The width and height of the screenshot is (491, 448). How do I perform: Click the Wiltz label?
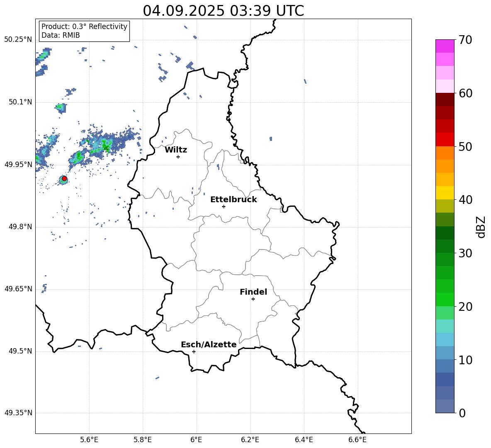coord(176,150)
